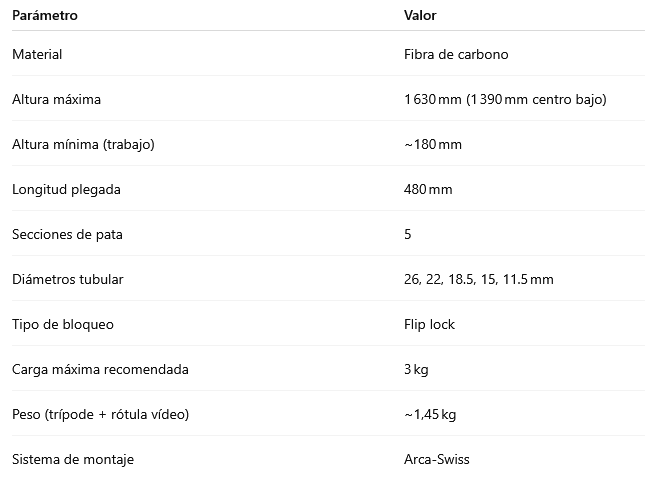Click the leg sections value "5"
This screenshot has height=487, width=645.
408,234
